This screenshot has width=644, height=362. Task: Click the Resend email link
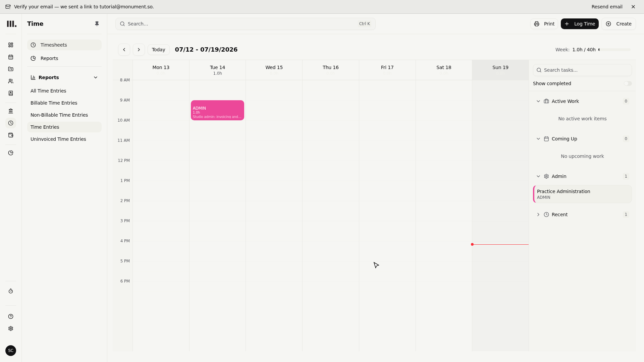point(607,7)
